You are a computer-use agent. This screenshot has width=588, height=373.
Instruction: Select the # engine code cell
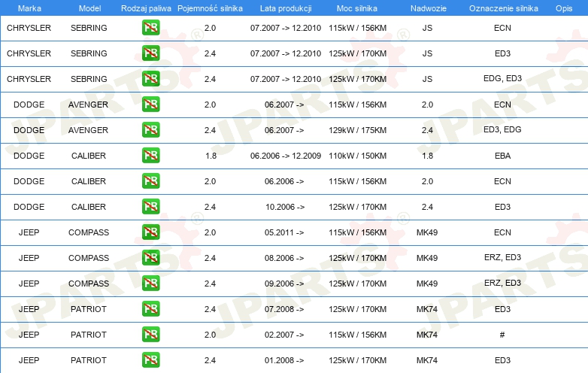502,335
